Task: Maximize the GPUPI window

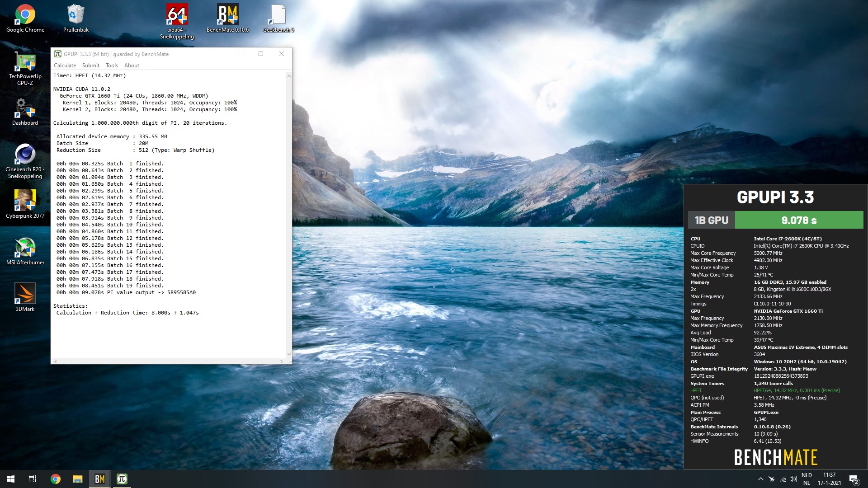Action: point(261,54)
